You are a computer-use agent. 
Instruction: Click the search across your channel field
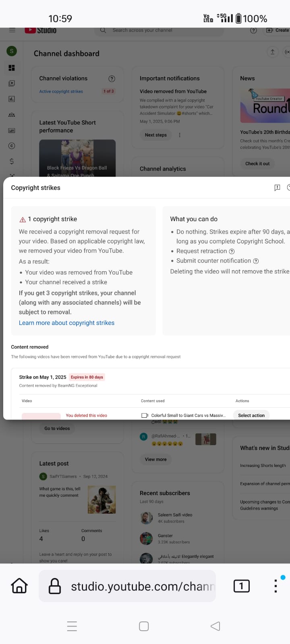tap(159, 30)
